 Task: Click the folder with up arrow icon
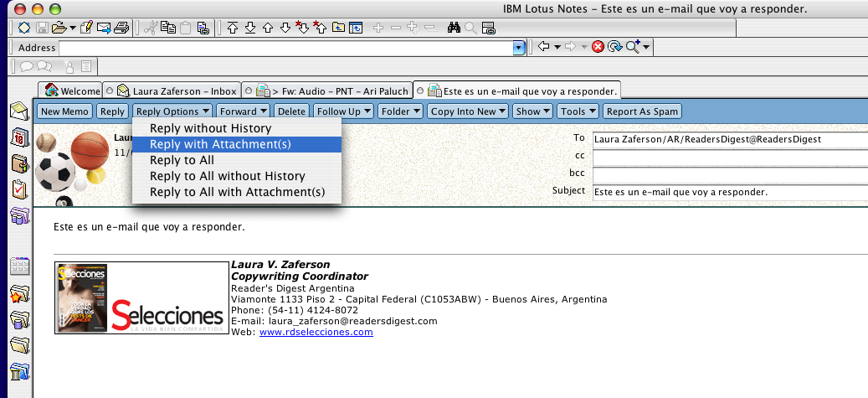coord(338,28)
